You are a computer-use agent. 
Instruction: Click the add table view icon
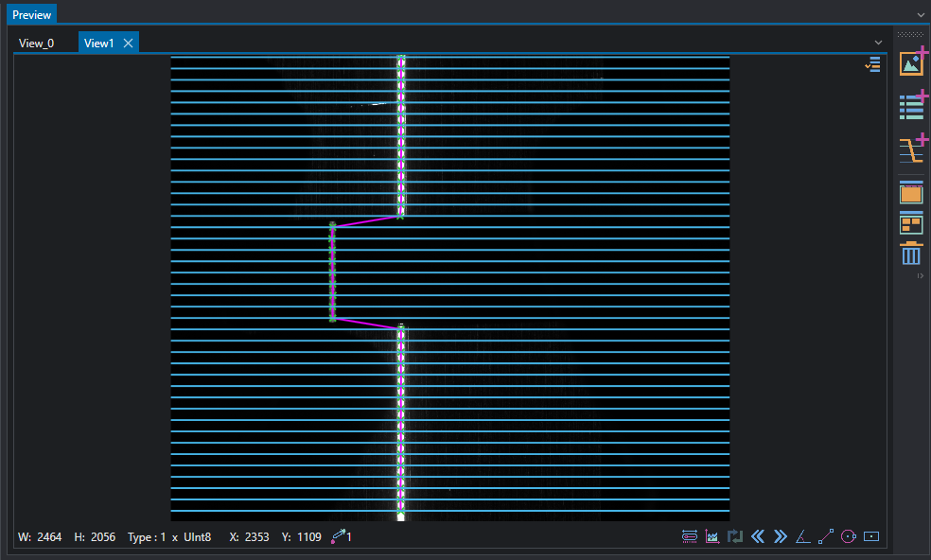pyautogui.click(x=912, y=106)
